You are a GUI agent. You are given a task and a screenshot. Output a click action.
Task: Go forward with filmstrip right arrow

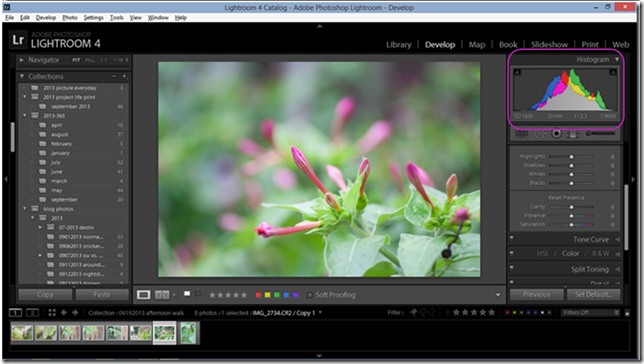tap(75, 313)
